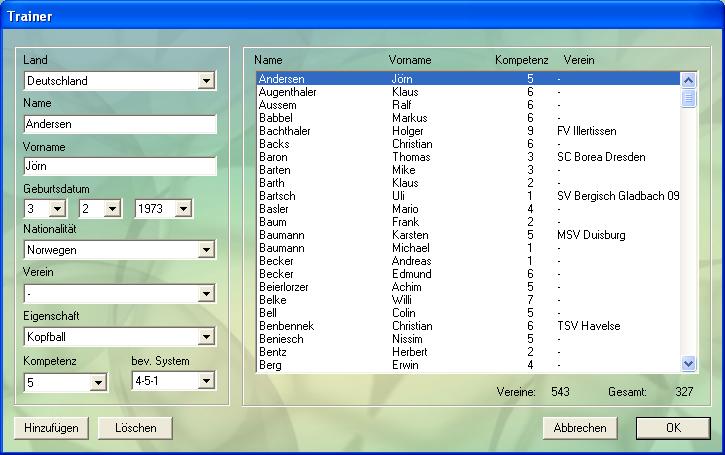Screen dimensions: 725x455
Task: Click the Name column header
Action: pos(268,60)
